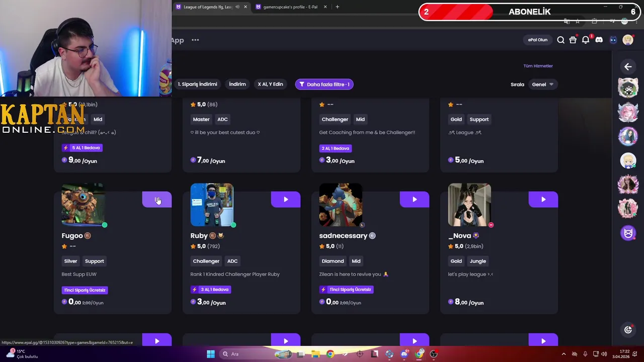Viewport: 644px width, 362px height.
Task: Click the 'Tüm Hizmetler' link
Action: pyautogui.click(x=538, y=66)
